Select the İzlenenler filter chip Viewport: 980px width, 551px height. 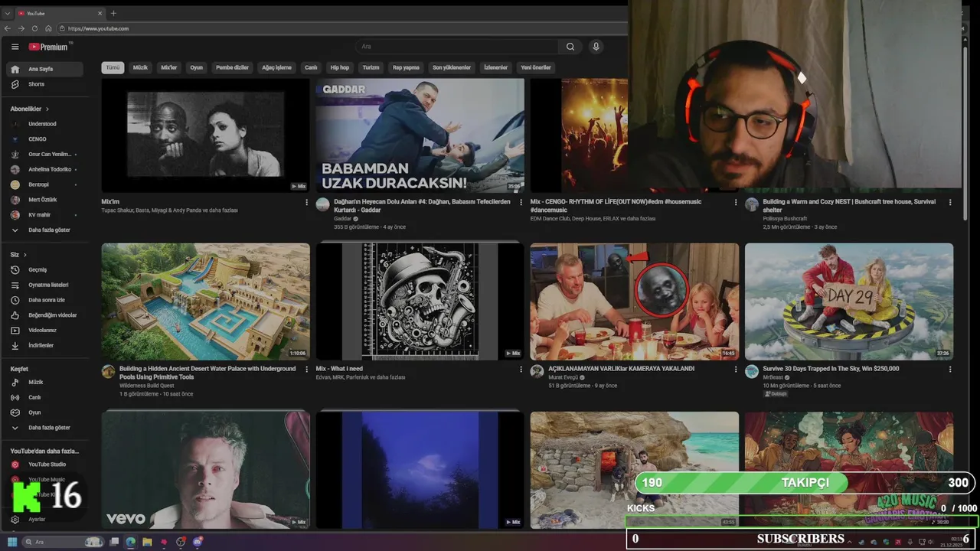[495, 67]
